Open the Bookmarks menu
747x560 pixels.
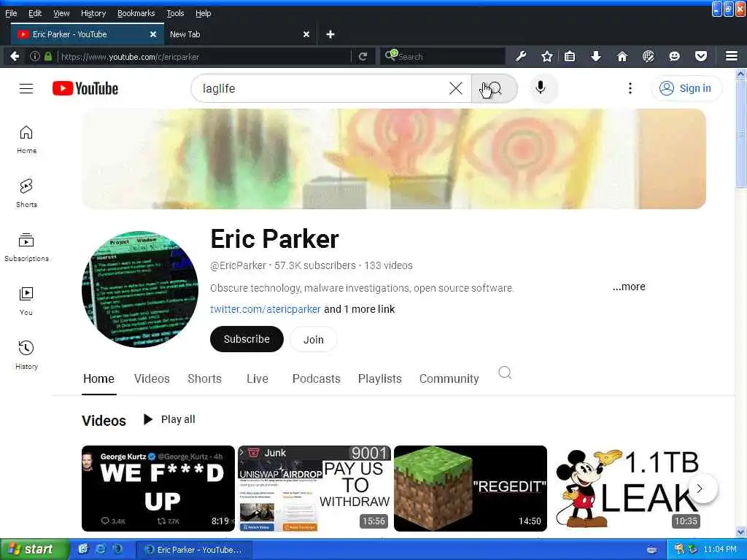pyautogui.click(x=136, y=13)
